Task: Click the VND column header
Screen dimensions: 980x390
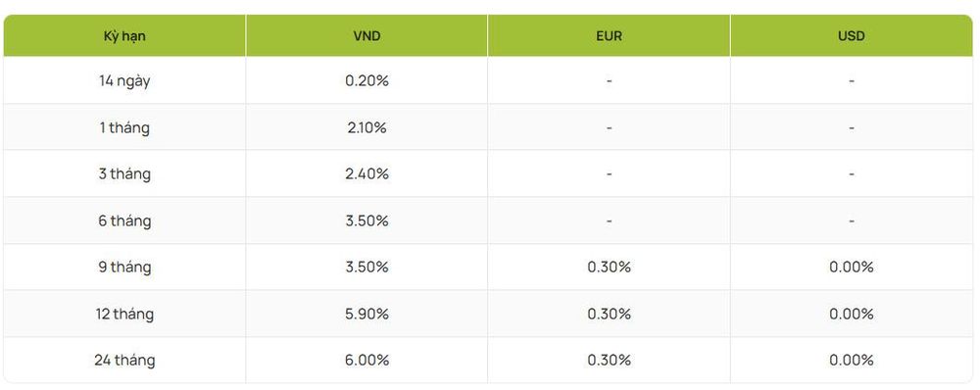Action: tap(367, 35)
